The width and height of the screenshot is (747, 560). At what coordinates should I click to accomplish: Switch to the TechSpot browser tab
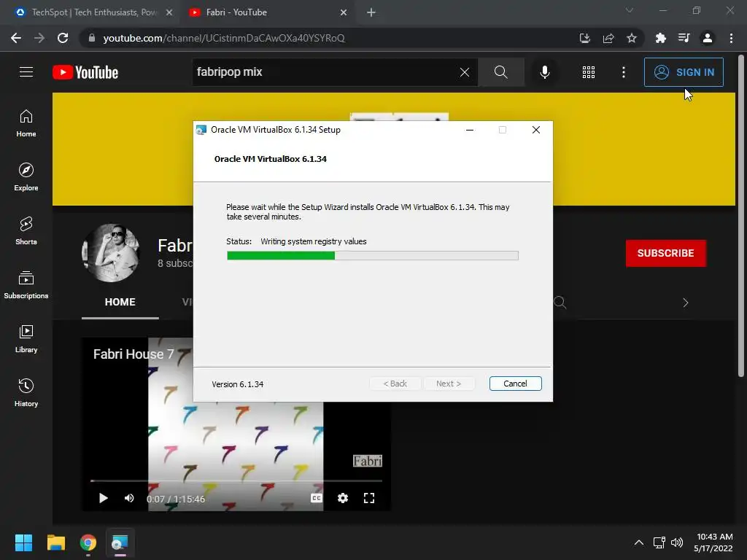coord(93,12)
